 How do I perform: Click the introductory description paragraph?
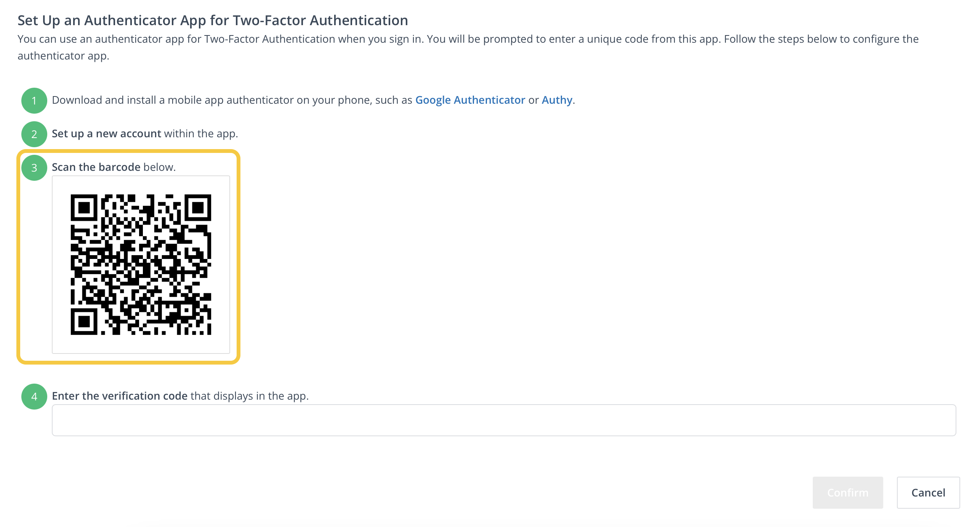[x=468, y=47]
